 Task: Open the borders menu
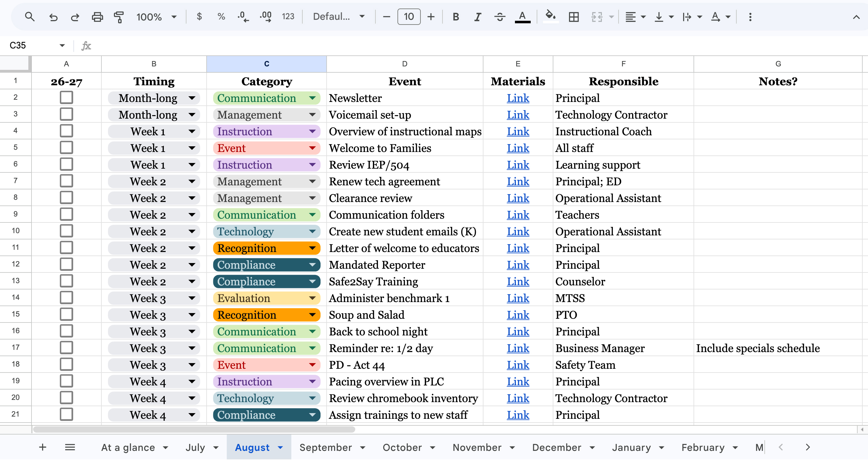pyautogui.click(x=574, y=16)
